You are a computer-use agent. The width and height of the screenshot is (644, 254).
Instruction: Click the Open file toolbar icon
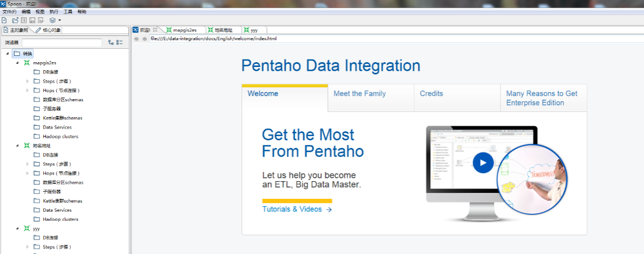[x=15, y=20]
